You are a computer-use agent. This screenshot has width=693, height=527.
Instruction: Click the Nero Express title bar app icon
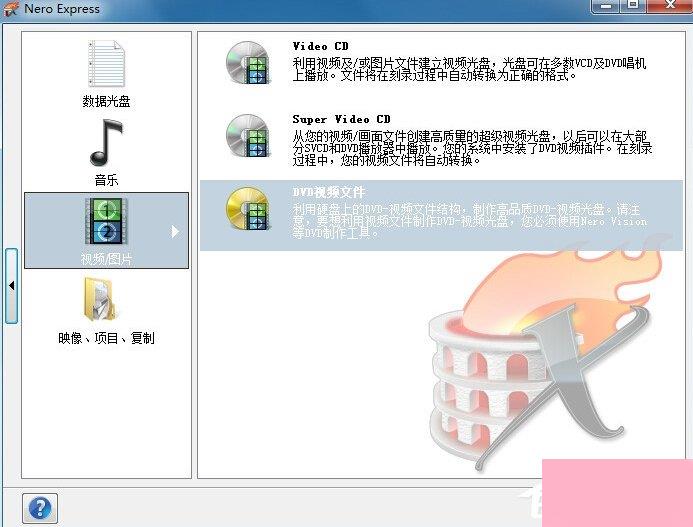point(11,9)
